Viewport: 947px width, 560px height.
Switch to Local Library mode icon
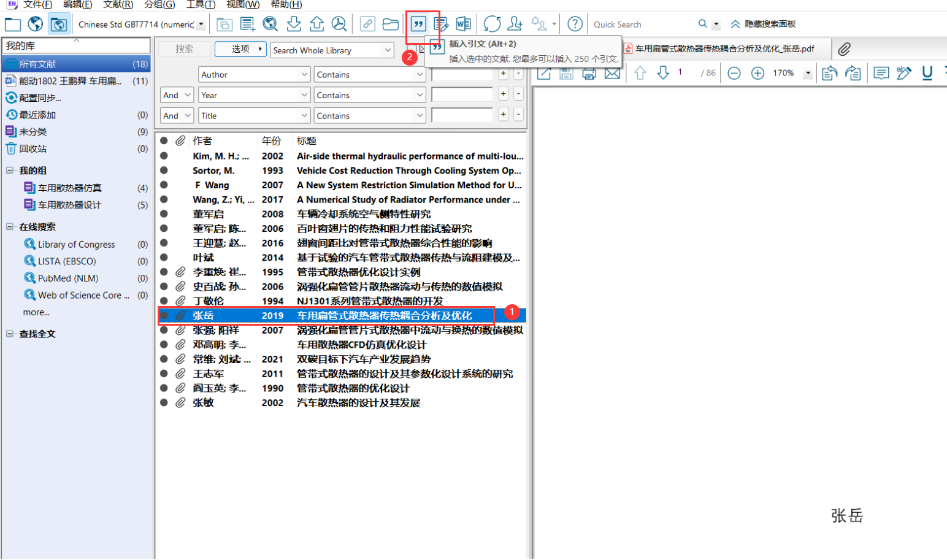coord(13,25)
